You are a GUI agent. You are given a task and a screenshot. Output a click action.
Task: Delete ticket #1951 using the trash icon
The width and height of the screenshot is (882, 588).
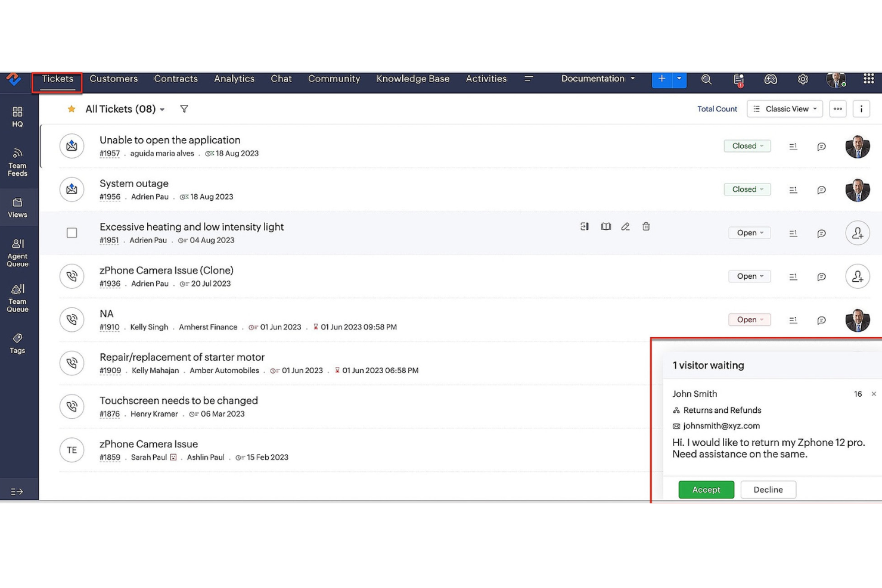pyautogui.click(x=646, y=226)
